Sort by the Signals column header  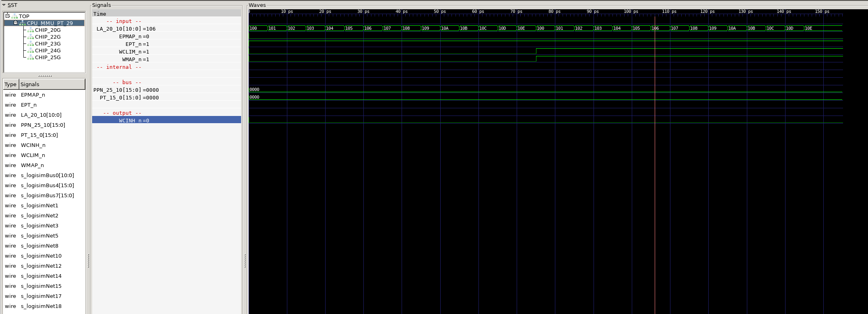point(52,84)
